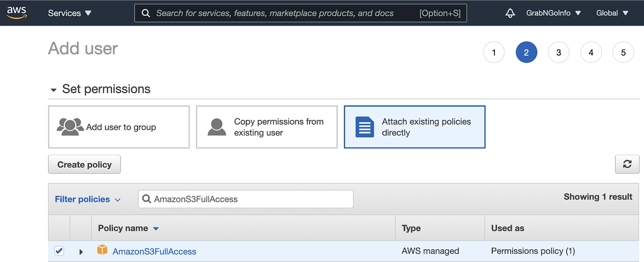Image resolution: width=644 pixels, height=262 pixels.
Task: Open the GrabNGoInfo account menu
Action: click(553, 13)
